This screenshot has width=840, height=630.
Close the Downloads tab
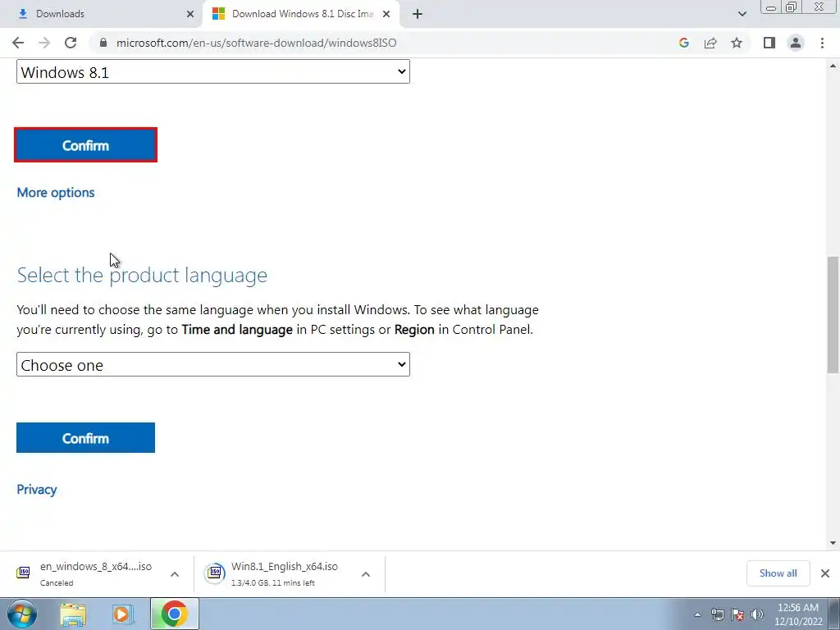[190, 14]
